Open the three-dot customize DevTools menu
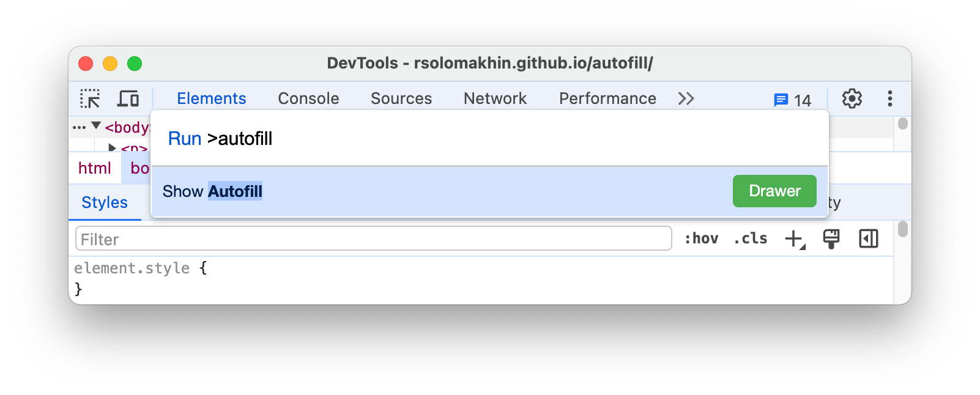 pos(889,98)
